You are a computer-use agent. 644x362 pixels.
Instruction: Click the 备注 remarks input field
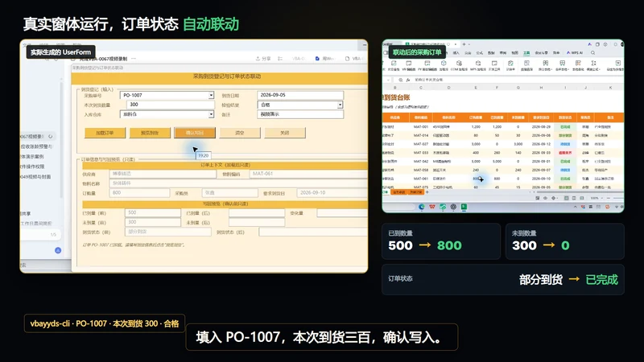(300, 114)
